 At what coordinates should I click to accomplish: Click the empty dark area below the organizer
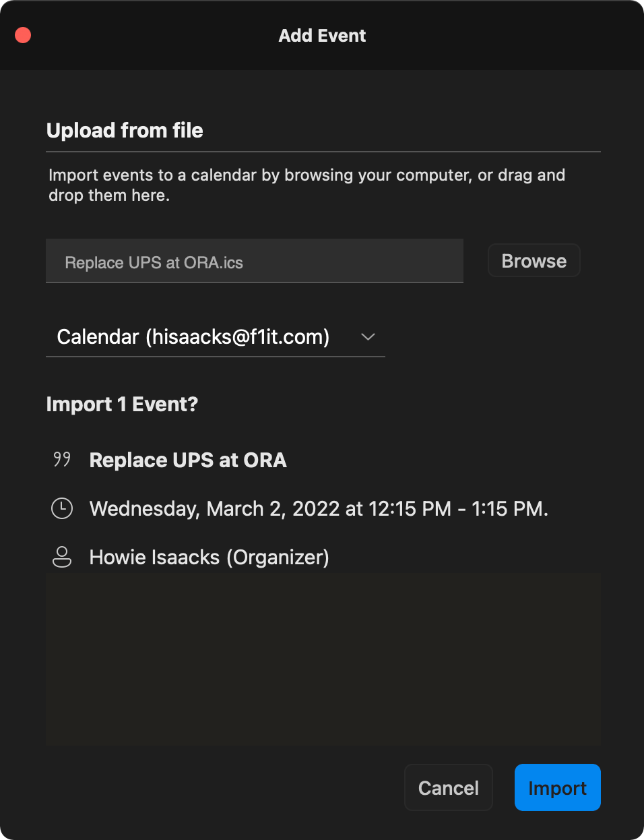pos(323,659)
